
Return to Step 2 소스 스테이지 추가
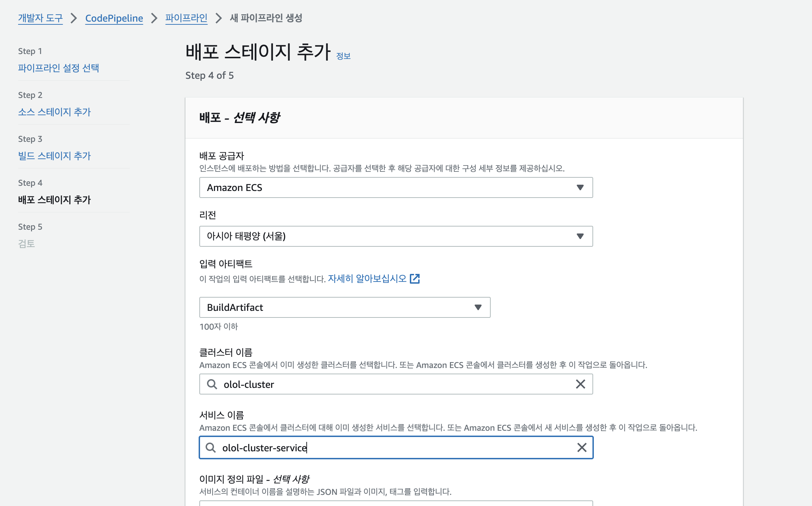54,112
